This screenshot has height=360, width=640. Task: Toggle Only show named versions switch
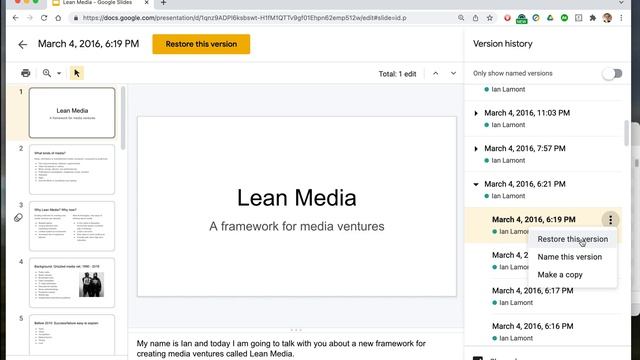[612, 73]
